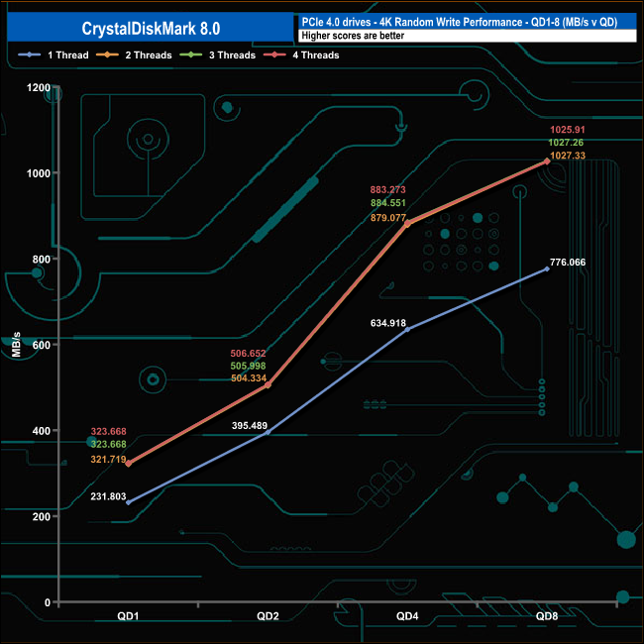The image size is (644, 644).
Task: Click the MB/s axis title
Action: click(17, 345)
